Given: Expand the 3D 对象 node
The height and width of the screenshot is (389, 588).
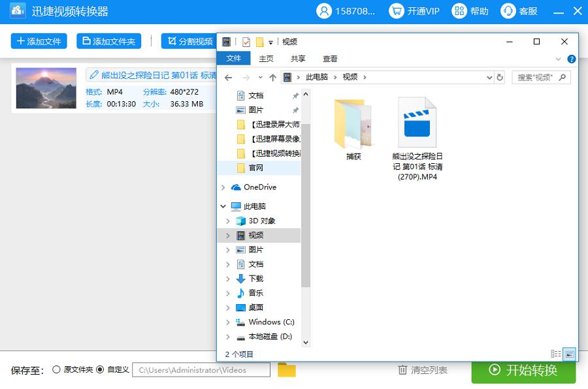Looking at the screenshot, I should [x=228, y=221].
